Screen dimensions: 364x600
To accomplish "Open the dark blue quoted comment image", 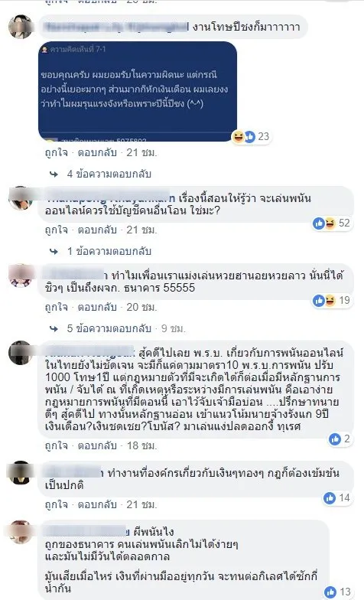I will pyautogui.click(x=138, y=91).
